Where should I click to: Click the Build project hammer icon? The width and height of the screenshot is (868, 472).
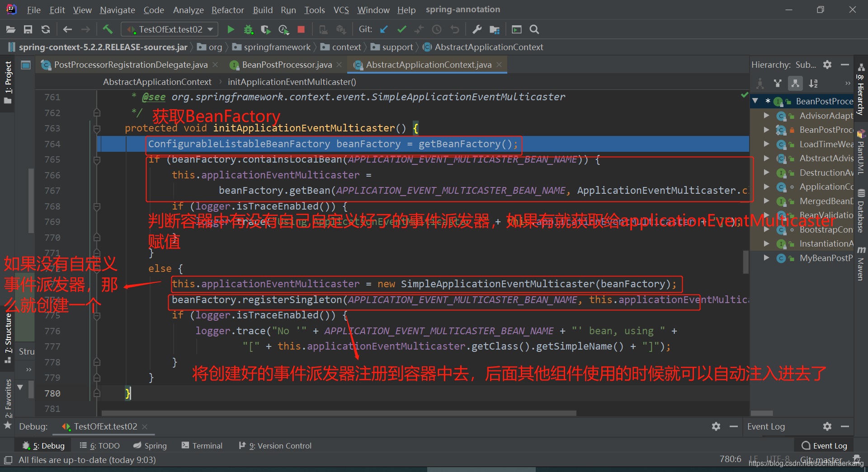(108, 29)
